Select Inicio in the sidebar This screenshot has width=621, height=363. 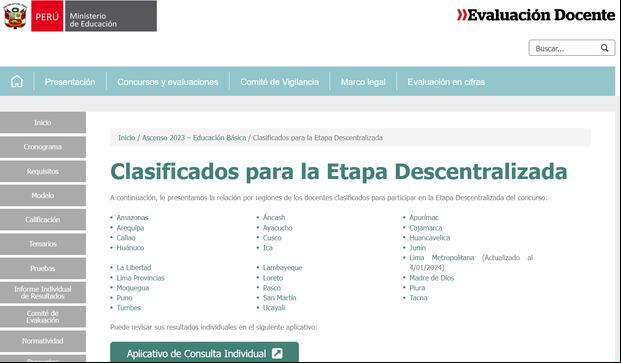click(43, 122)
